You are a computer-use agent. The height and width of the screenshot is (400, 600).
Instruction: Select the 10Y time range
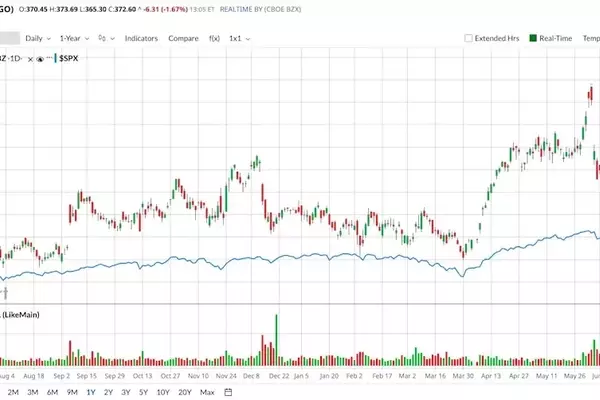click(x=163, y=392)
